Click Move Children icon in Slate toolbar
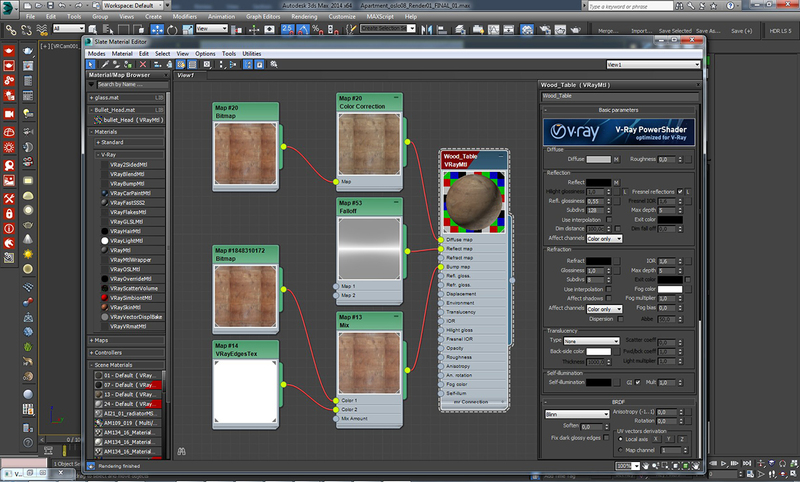This screenshot has width=800, height=482. (x=158, y=64)
